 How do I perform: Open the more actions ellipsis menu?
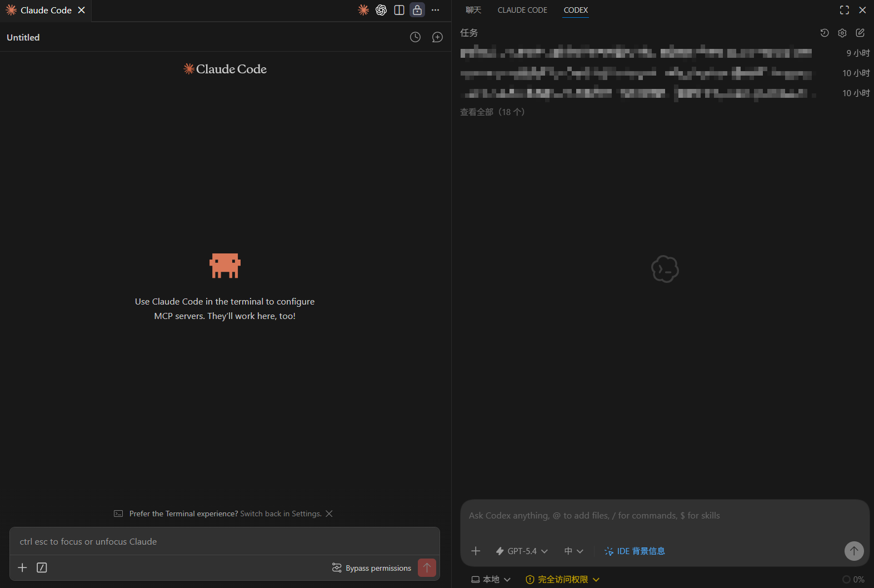pos(435,10)
